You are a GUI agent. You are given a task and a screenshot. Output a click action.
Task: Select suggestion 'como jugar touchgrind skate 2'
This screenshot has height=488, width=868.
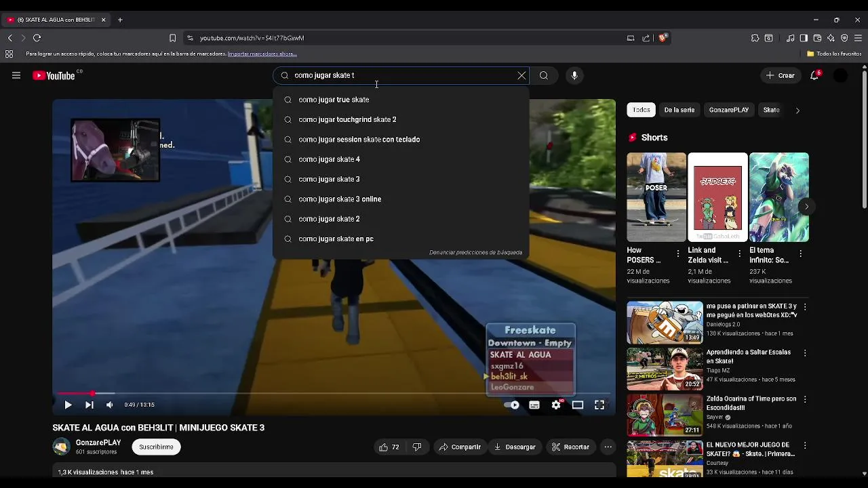click(400, 119)
